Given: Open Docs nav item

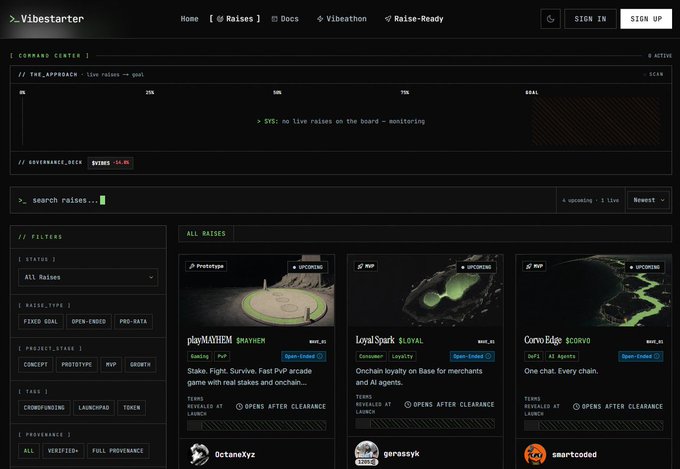Looking at the screenshot, I should click(285, 19).
